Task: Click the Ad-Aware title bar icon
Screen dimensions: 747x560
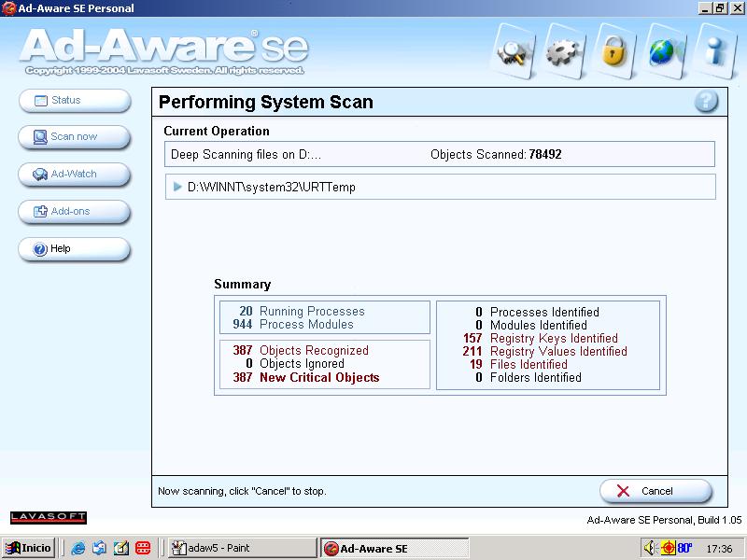Action: point(9,8)
